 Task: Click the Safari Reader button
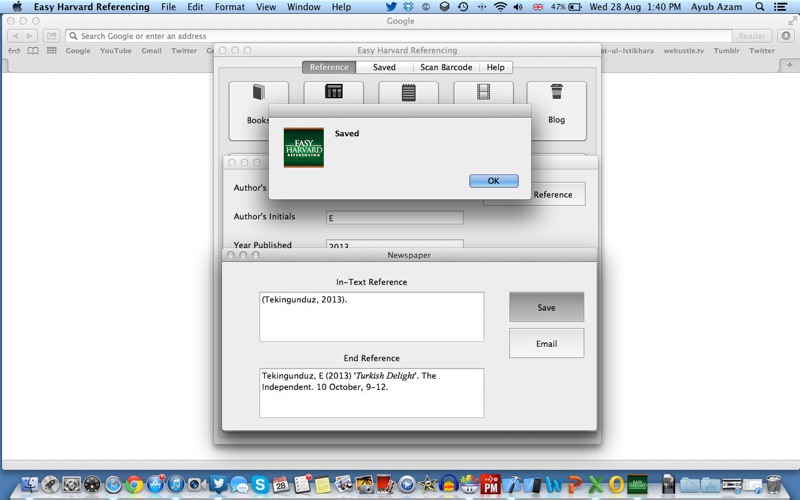(x=752, y=36)
